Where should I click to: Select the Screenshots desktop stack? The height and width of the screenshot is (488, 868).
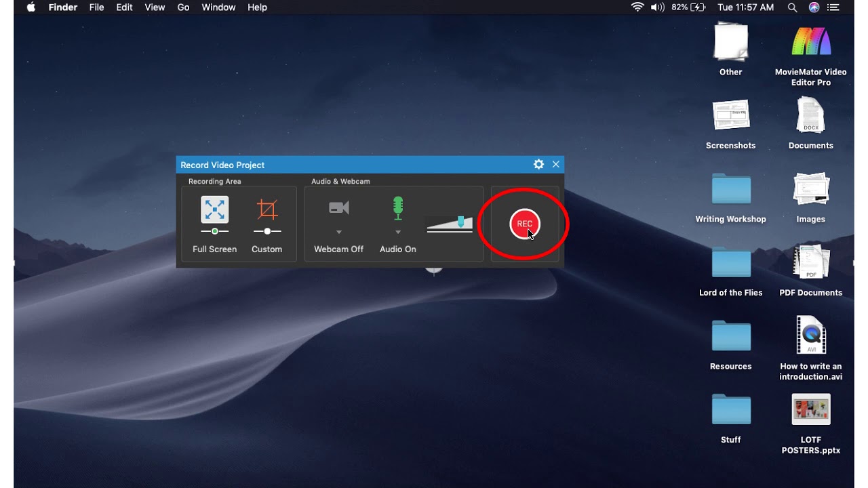pos(731,125)
